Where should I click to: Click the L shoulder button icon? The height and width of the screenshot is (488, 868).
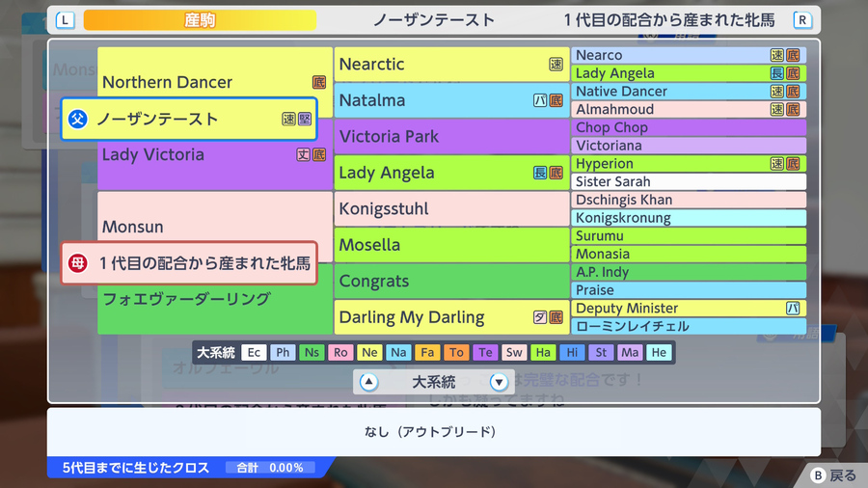pos(66,20)
